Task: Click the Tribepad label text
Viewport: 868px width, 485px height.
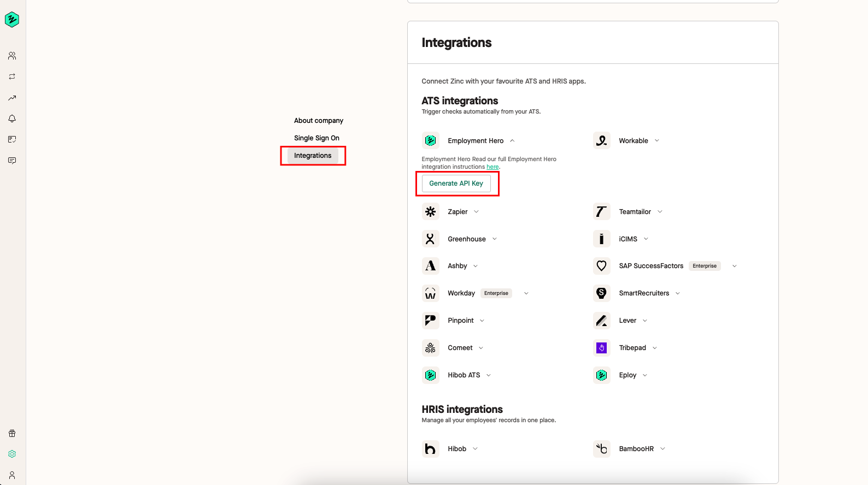Action: tap(632, 348)
